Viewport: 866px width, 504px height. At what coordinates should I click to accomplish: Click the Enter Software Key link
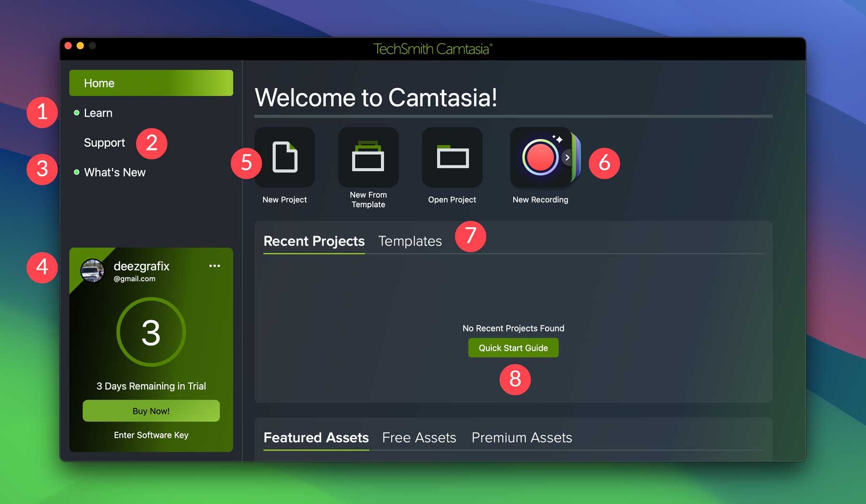pyautogui.click(x=151, y=435)
